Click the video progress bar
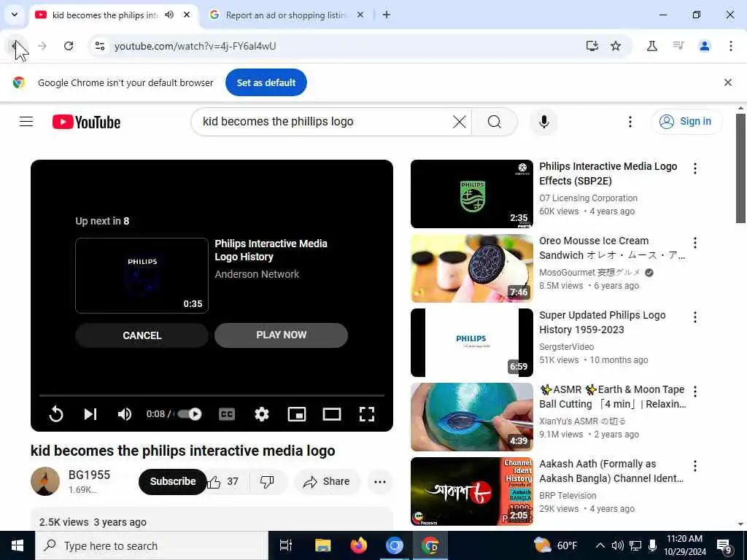The image size is (747, 560). pos(212,395)
